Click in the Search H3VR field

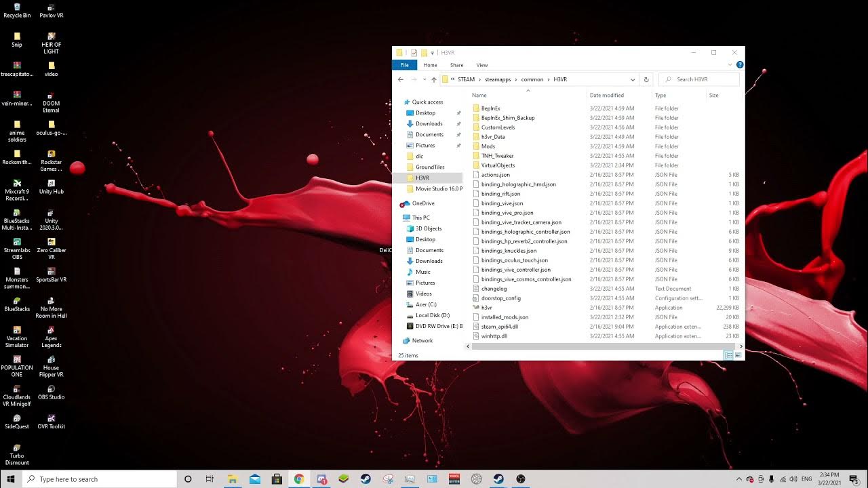[x=699, y=79]
